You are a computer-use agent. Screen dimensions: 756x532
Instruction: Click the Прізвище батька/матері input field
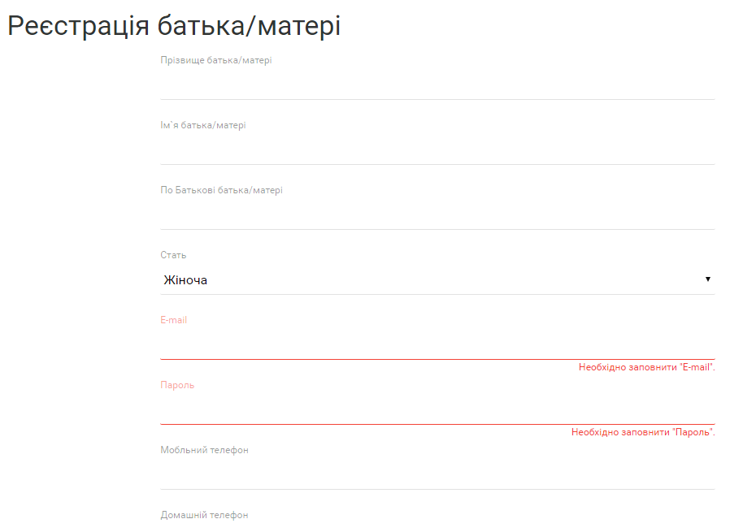437,85
